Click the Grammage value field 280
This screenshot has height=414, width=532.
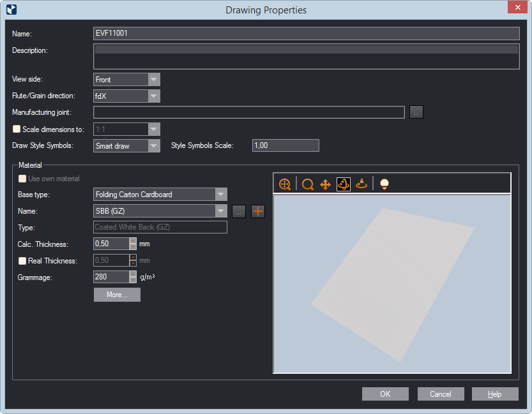(x=111, y=277)
